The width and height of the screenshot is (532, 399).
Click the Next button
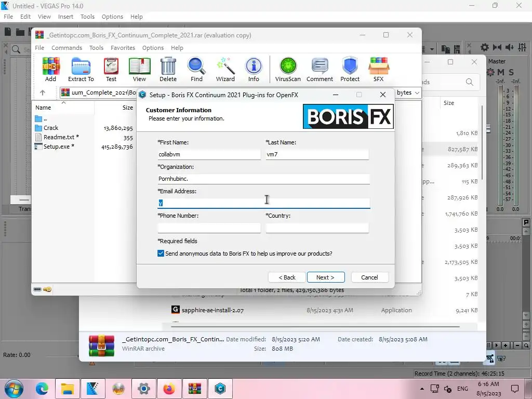click(x=326, y=277)
